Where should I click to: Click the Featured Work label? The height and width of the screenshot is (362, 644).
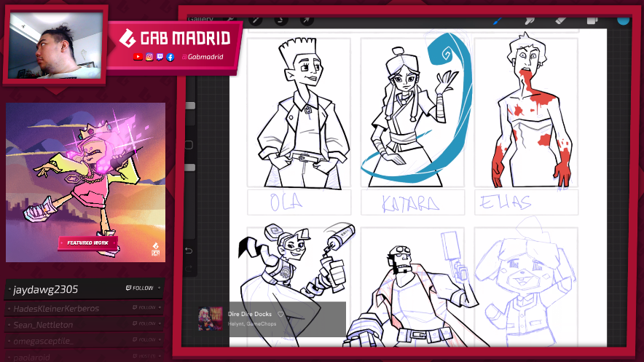(x=88, y=243)
